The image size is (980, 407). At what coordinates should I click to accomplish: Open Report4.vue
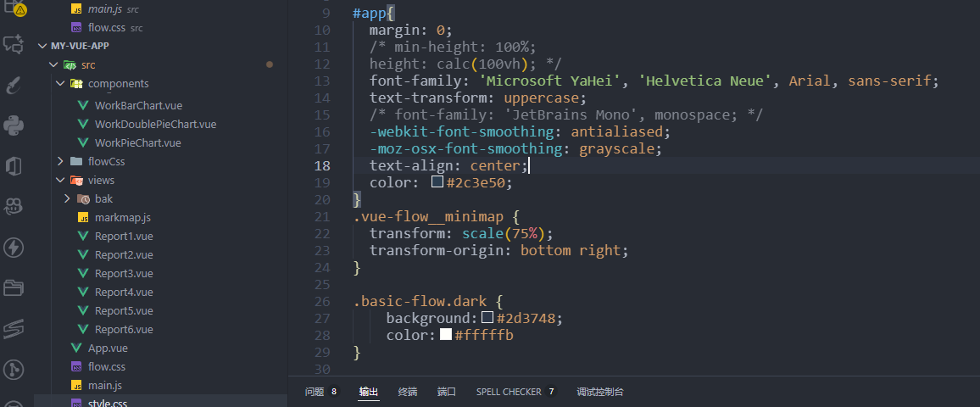click(124, 292)
